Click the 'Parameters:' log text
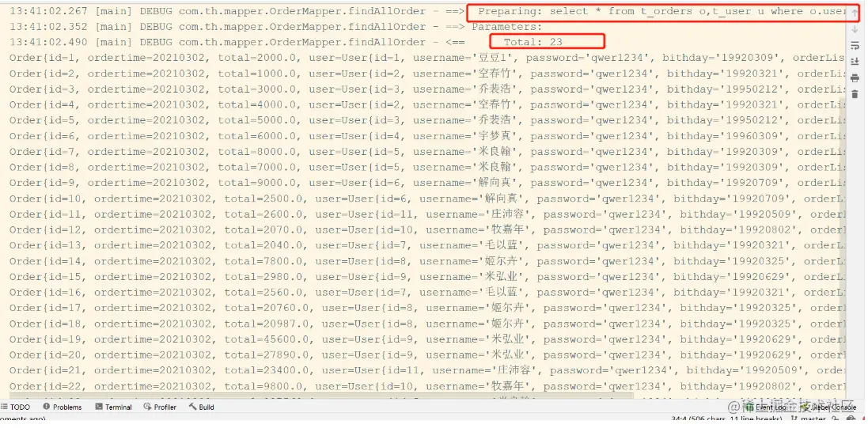The width and height of the screenshot is (868, 428). click(x=507, y=27)
